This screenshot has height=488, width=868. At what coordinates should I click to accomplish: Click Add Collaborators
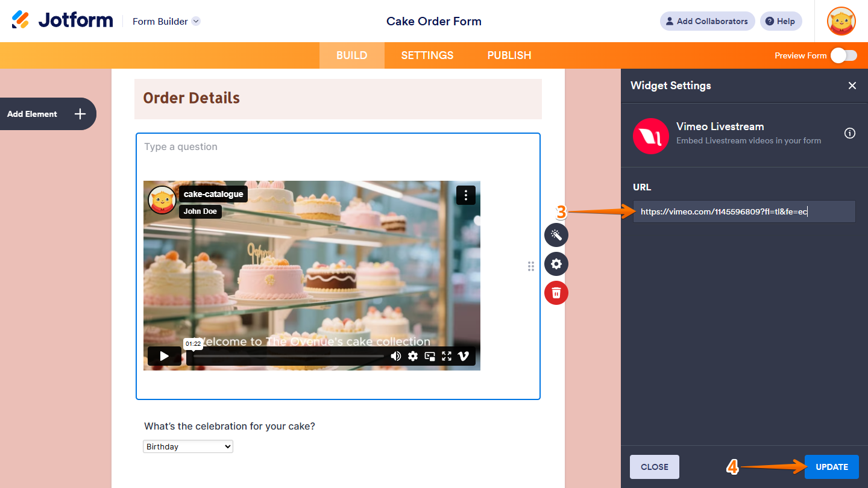(707, 21)
